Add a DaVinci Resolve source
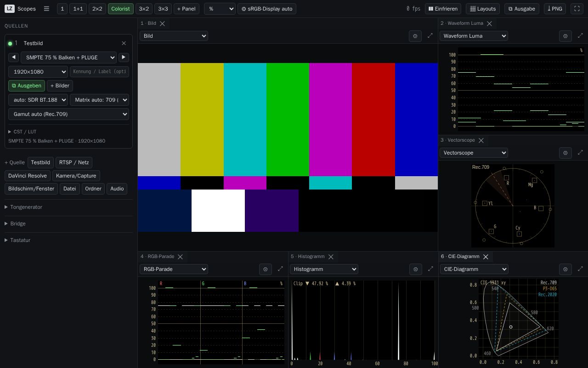The width and height of the screenshot is (588, 368). pyautogui.click(x=28, y=176)
